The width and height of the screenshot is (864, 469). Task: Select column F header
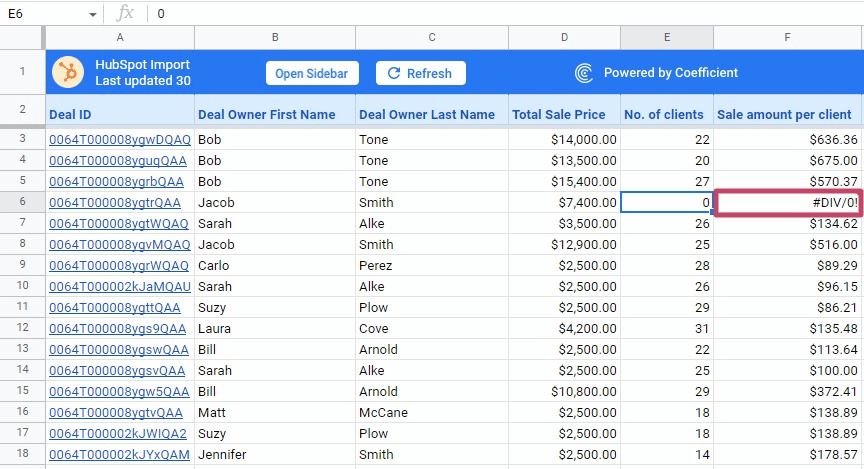pos(788,38)
